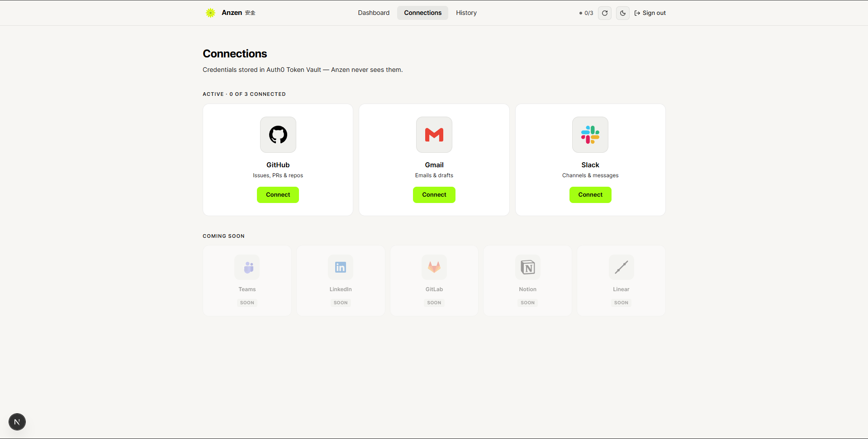This screenshot has height=439, width=868.
Task: Click the Notion icon in coming soon
Action: point(528,267)
